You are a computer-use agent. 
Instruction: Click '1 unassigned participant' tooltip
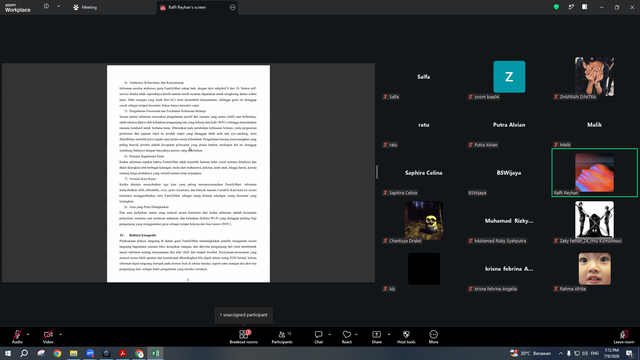(x=244, y=315)
